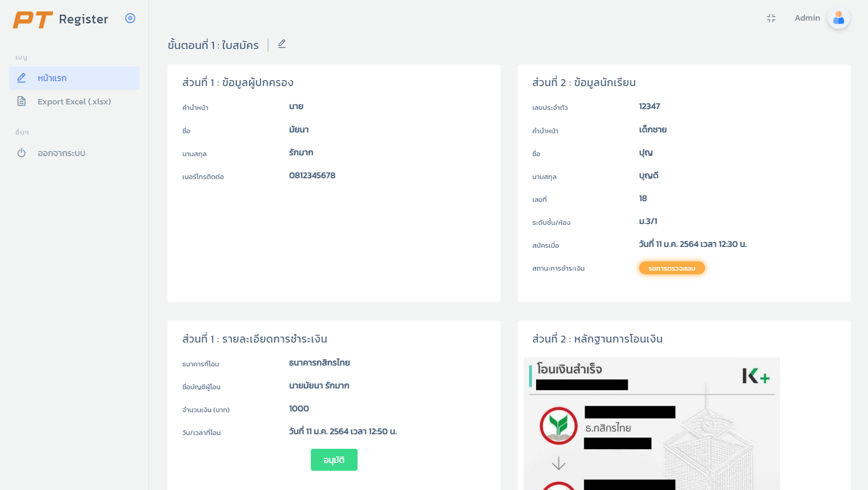
Task: Click account name นายมัยนา รักมาก
Action: pos(319,386)
